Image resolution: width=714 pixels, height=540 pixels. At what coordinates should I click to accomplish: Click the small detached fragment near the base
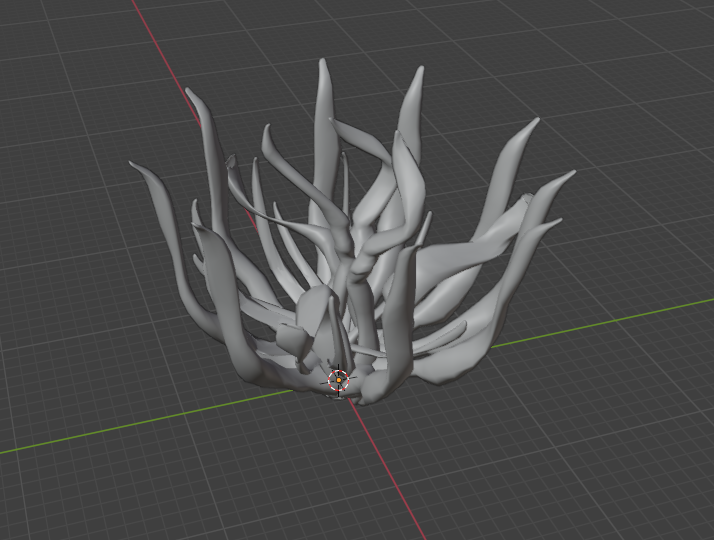pyautogui.click(x=291, y=338)
